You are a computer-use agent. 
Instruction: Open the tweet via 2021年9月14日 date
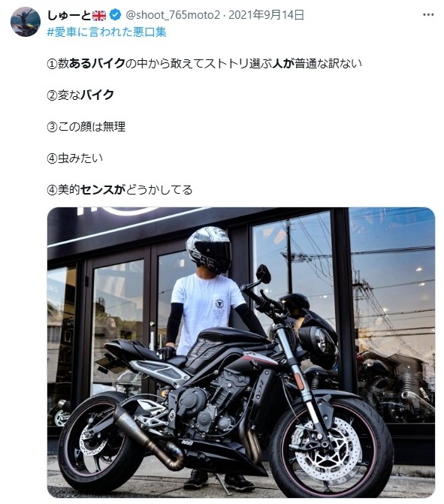pyautogui.click(x=266, y=15)
